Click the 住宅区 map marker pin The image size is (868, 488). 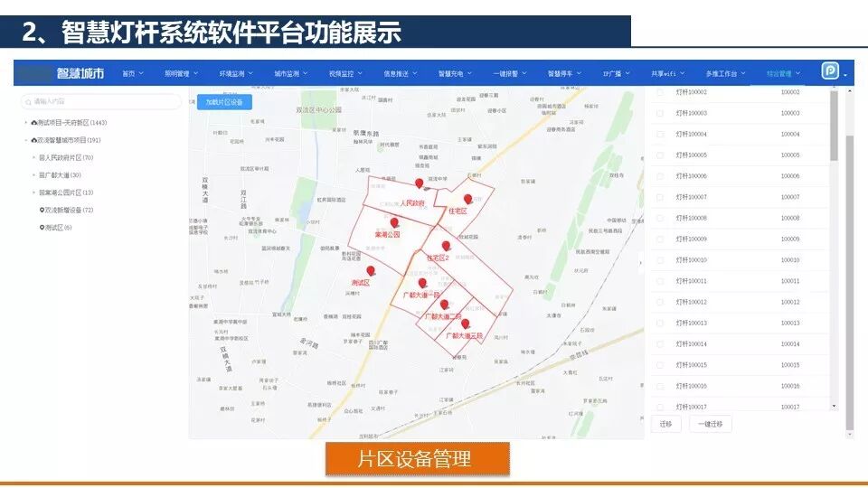point(467,199)
